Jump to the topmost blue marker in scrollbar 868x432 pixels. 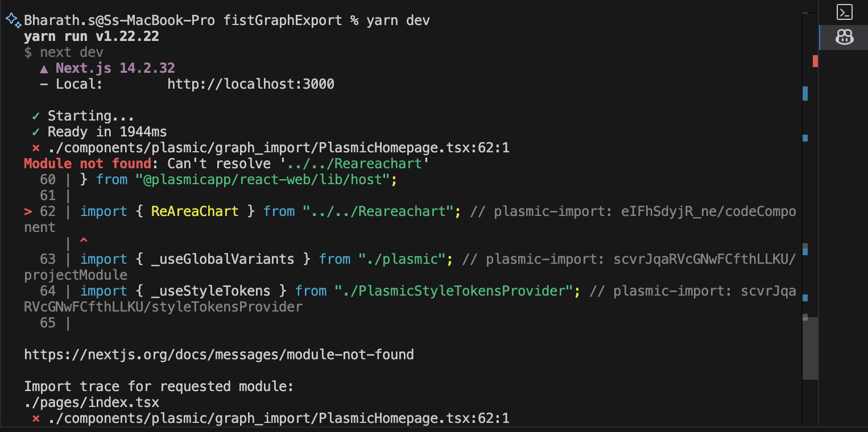[x=805, y=93]
